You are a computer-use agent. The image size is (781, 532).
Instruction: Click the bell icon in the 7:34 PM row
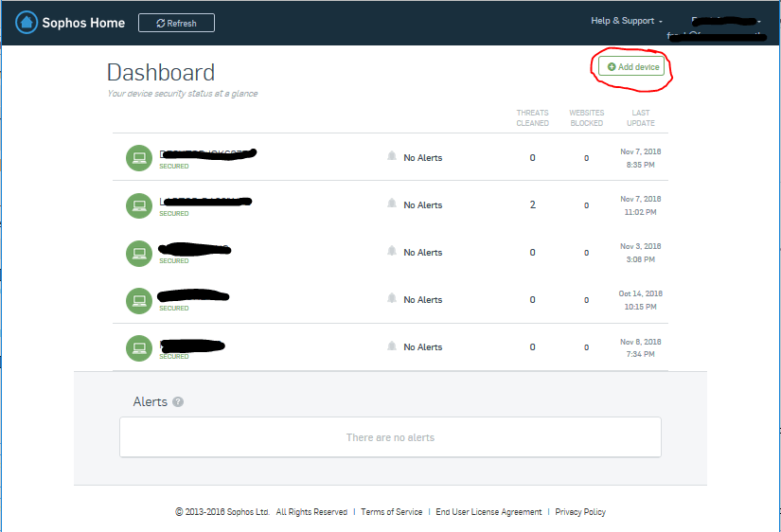point(392,346)
